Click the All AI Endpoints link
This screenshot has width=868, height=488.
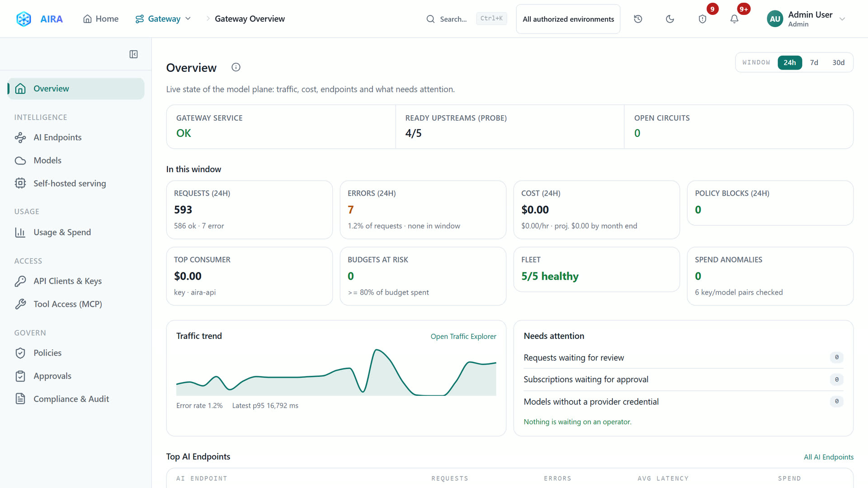click(x=828, y=457)
